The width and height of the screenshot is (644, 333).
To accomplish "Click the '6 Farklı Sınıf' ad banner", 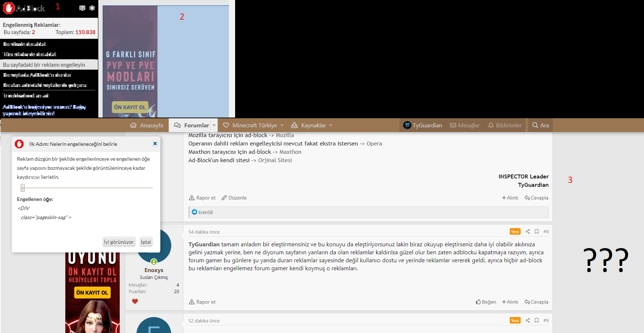I will click(x=130, y=61).
